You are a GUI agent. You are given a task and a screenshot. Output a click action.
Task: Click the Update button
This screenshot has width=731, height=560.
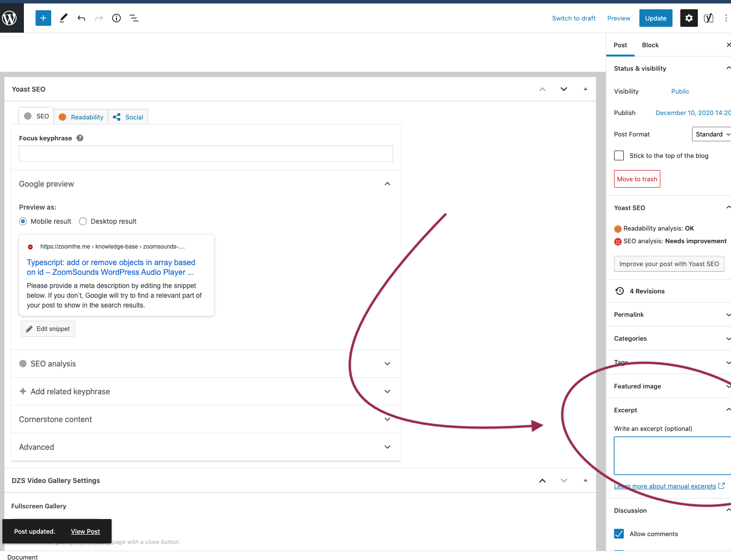[655, 18]
